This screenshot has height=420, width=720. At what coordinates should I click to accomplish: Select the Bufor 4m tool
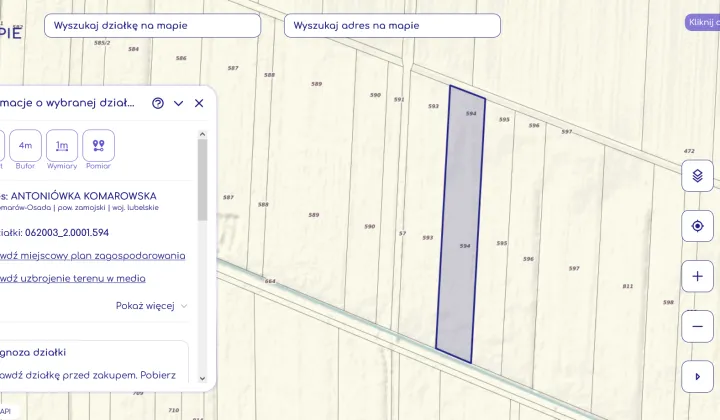(x=26, y=148)
